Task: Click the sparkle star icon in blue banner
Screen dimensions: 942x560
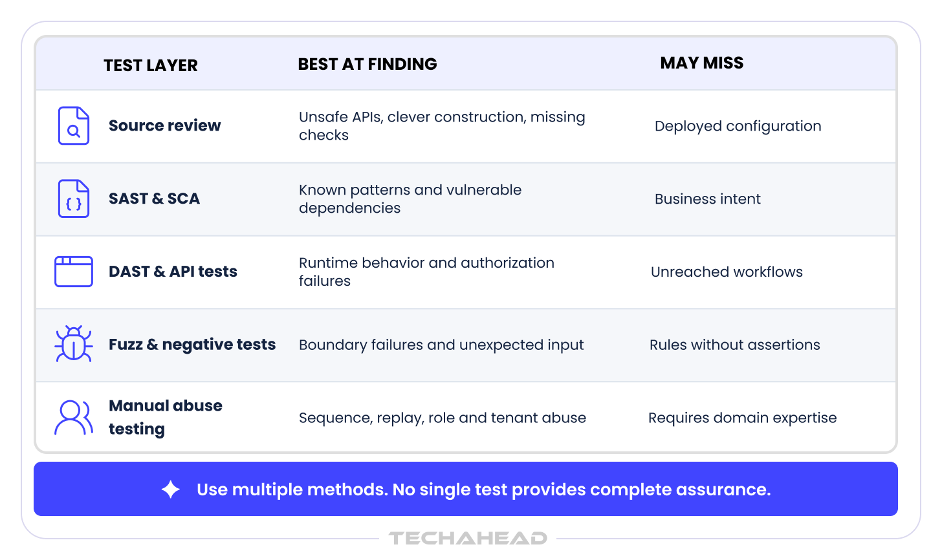Action: click(x=171, y=490)
